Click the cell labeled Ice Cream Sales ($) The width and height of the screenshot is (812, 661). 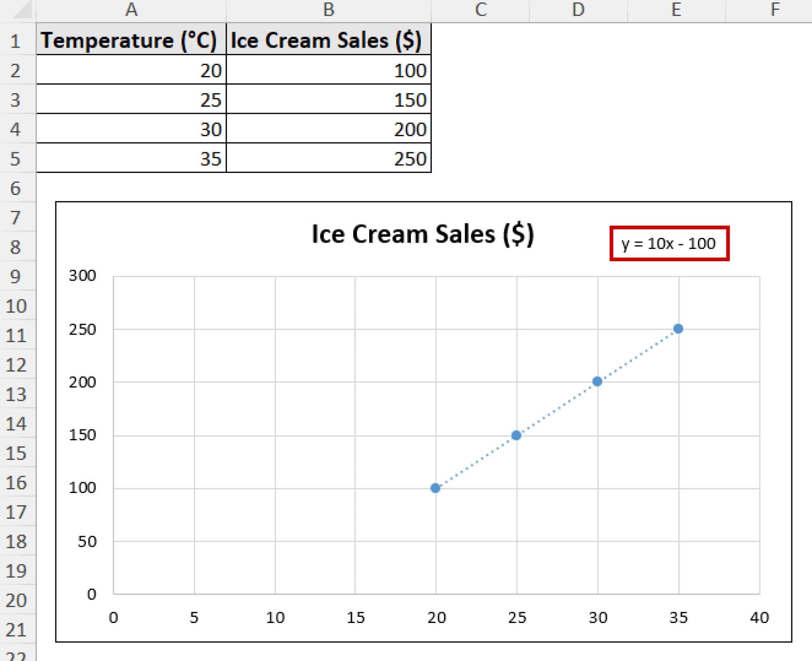coord(328,40)
